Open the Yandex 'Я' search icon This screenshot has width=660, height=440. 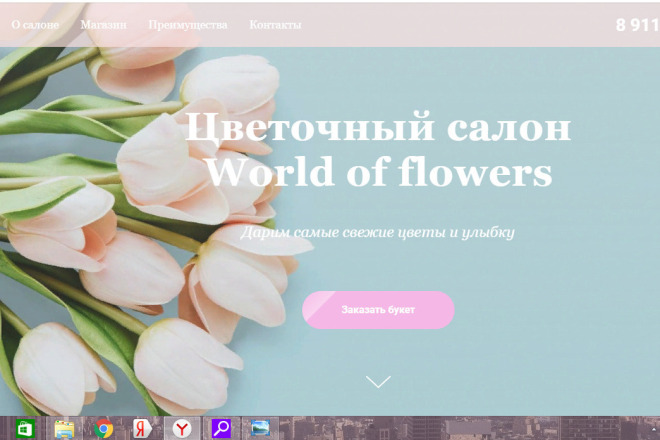point(142,429)
